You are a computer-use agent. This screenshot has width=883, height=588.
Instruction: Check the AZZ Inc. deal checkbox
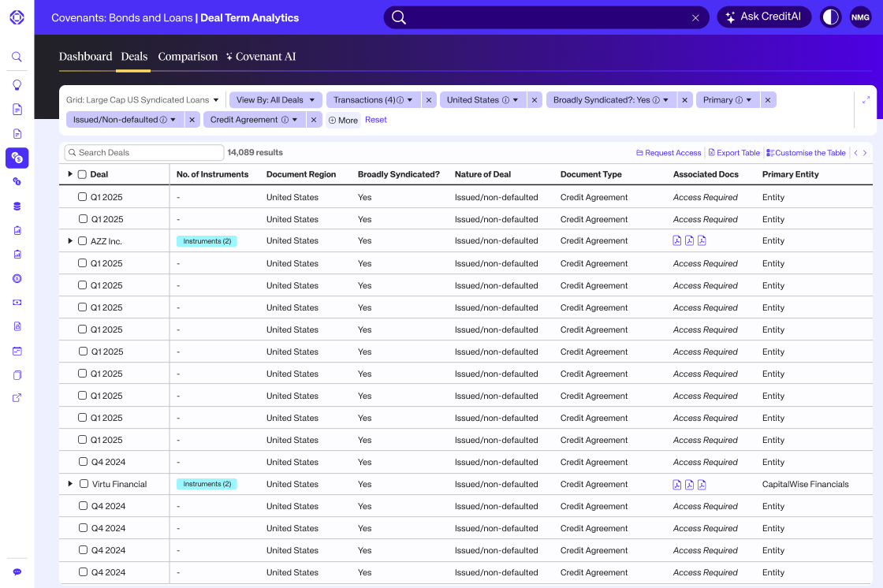pos(83,241)
